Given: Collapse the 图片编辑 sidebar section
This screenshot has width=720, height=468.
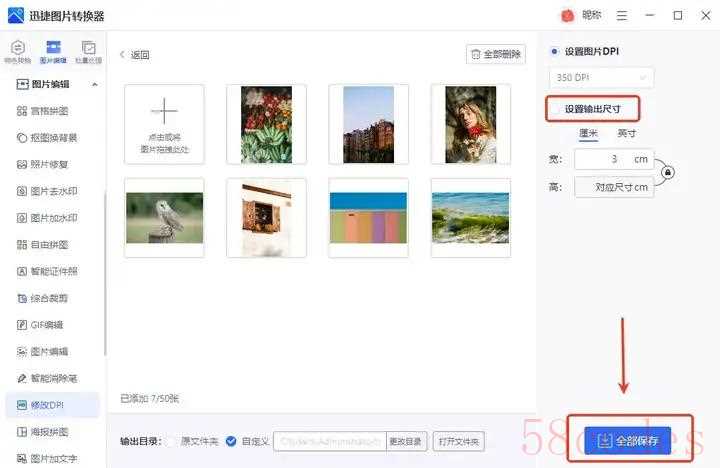Looking at the screenshot, I should [95, 85].
